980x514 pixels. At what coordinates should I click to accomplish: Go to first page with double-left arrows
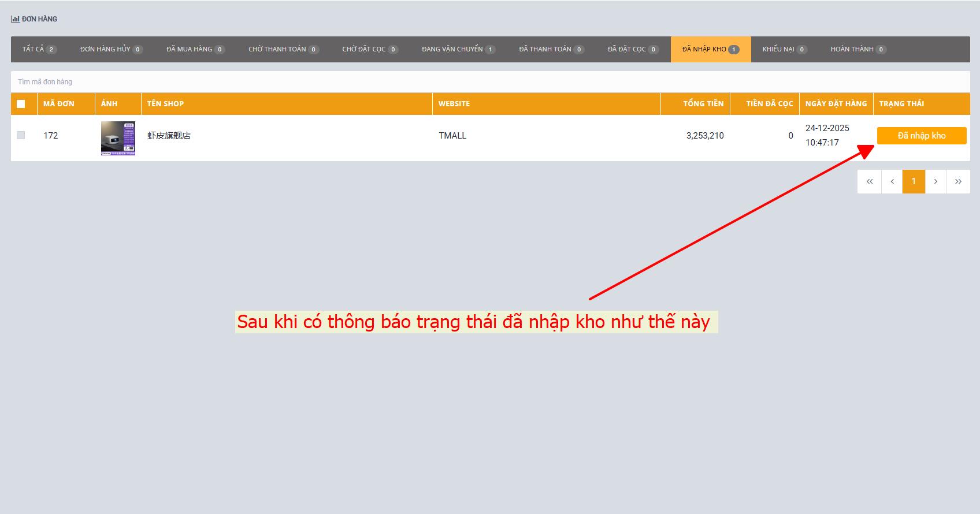tap(869, 181)
